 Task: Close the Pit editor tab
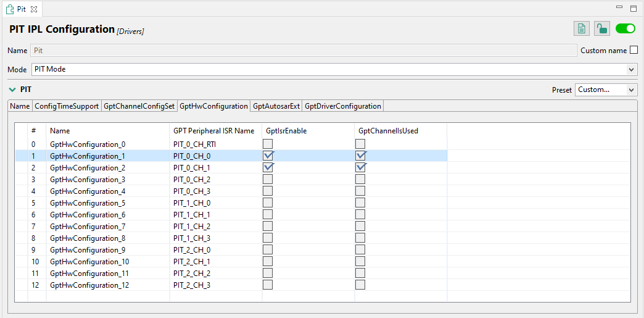34,9
